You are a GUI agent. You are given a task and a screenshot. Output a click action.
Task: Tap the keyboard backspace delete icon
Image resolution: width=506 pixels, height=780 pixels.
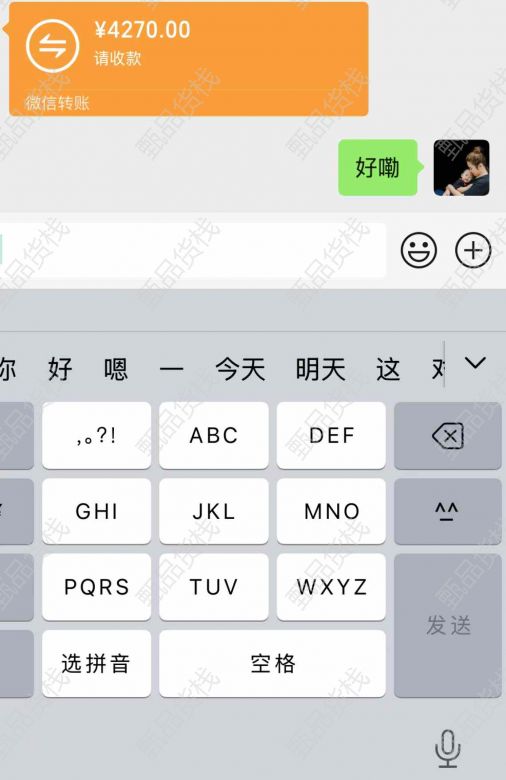[448, 436]
